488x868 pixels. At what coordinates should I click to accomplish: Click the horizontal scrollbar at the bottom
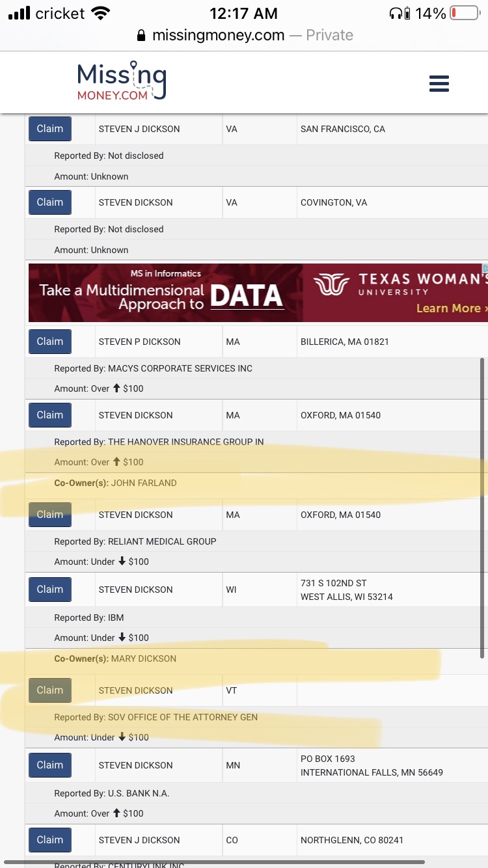click(215, 863)
